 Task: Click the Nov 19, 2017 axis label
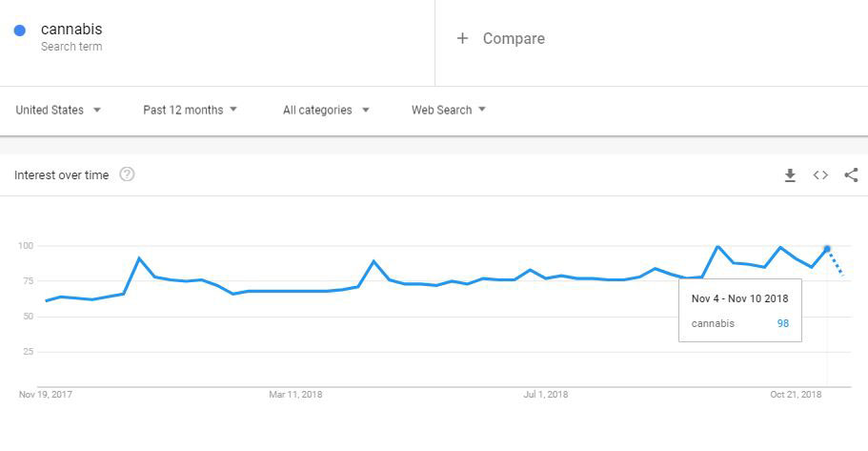tap(46, 395)
